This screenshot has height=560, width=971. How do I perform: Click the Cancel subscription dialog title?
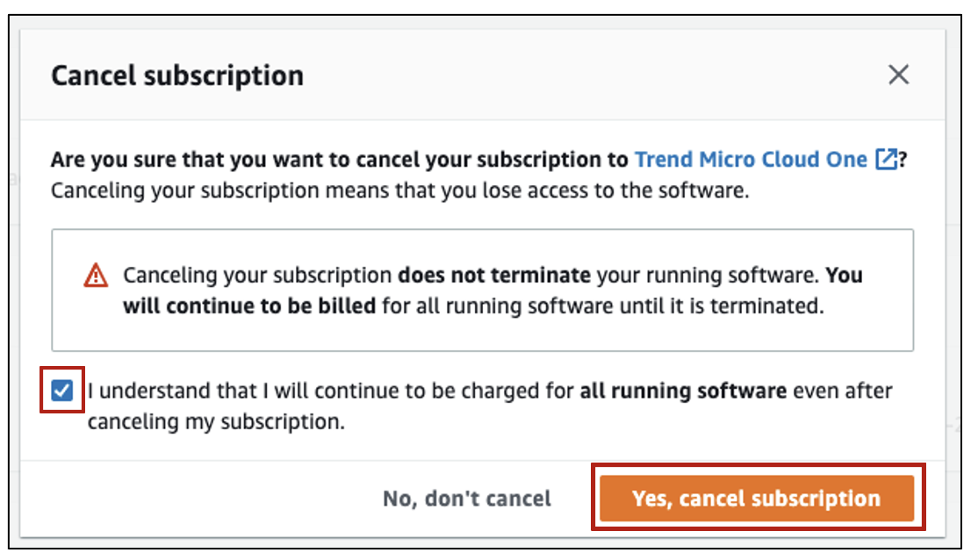[x=177, y=75]
